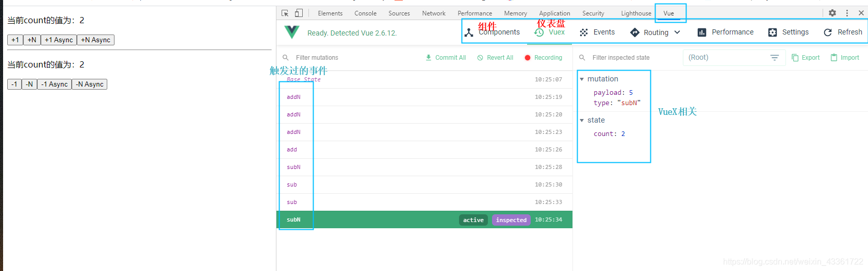Viewport: 868px width, 271px height.
Task: Click the Routing tab icon
Action: 635,32
